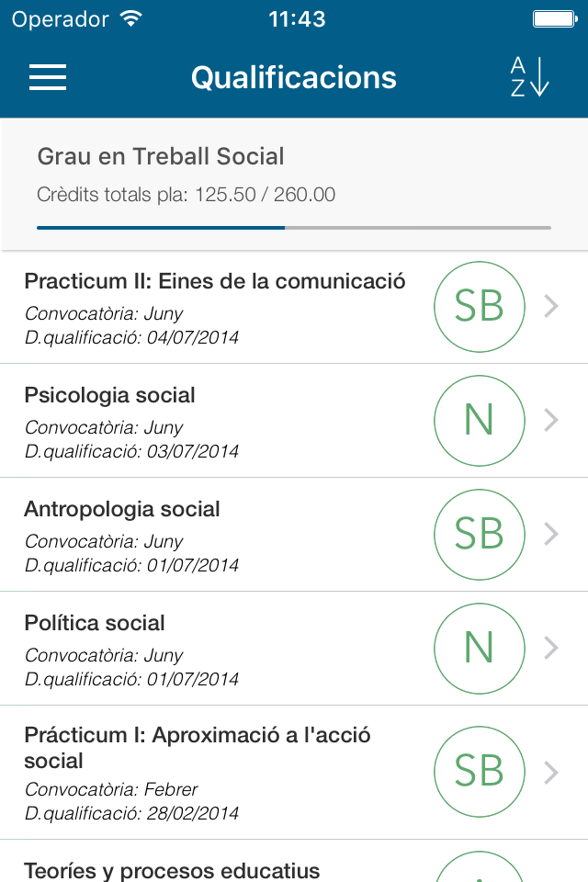588x882 pixels.
Task: Open the hamburger menu
Action: coord(48,77)
